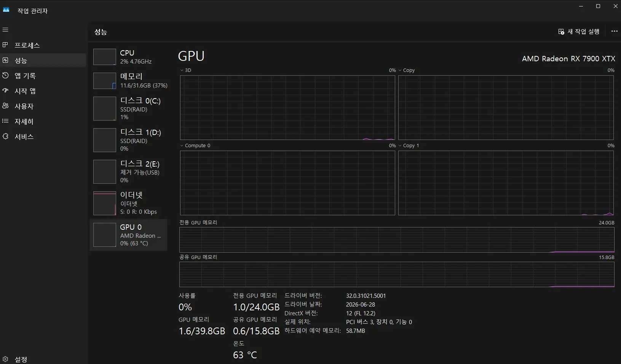Image resolution: width=621 pixels, height=364 pixels.
Task: Click the 사용자 users icon
Action: (x=5, y=106)
